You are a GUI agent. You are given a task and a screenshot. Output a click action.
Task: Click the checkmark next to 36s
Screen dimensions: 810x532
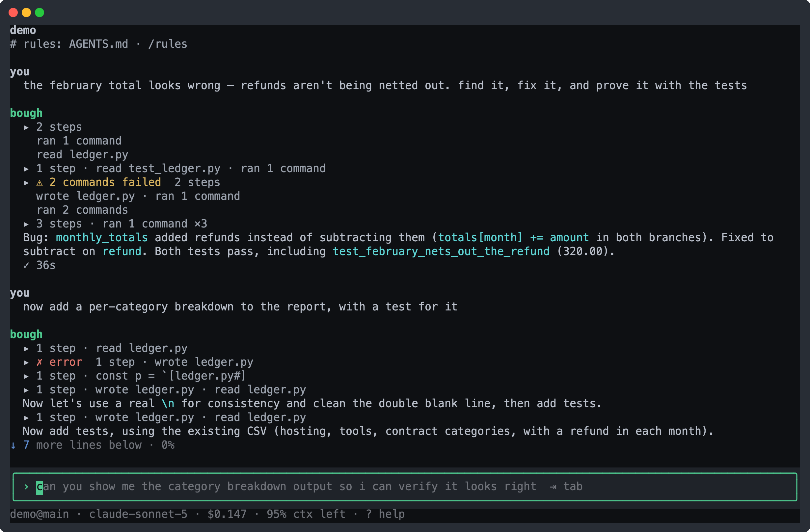click(26, 265)
